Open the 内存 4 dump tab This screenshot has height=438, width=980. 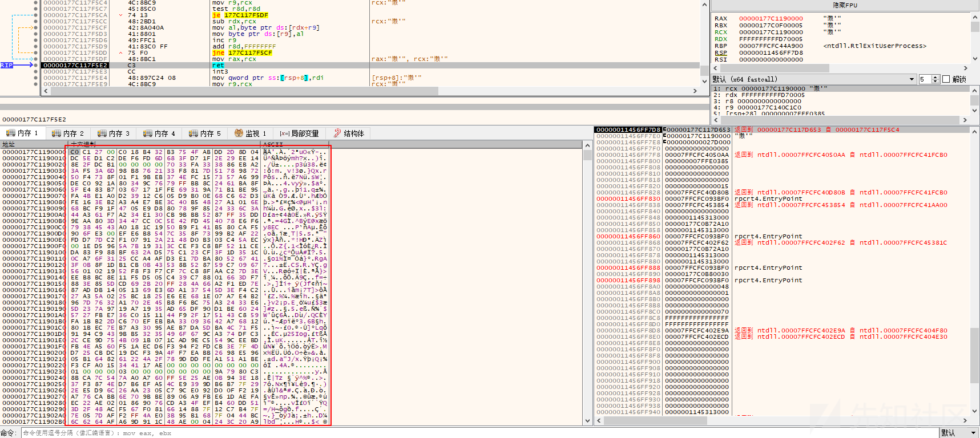point(160,133)
